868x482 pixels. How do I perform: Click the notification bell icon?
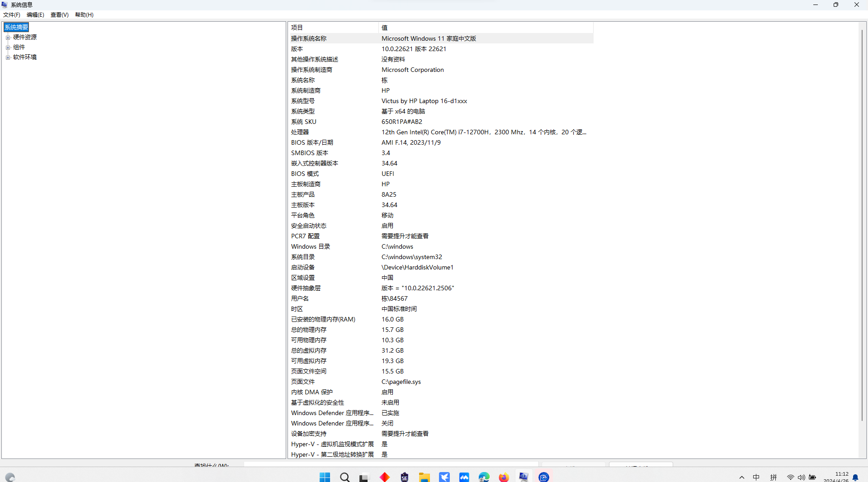coord(855,477)
